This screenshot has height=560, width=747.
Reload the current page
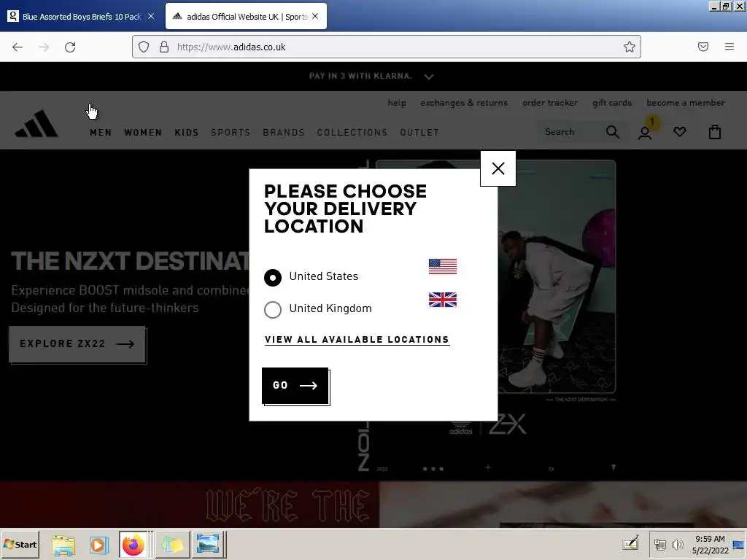point(70,47)
